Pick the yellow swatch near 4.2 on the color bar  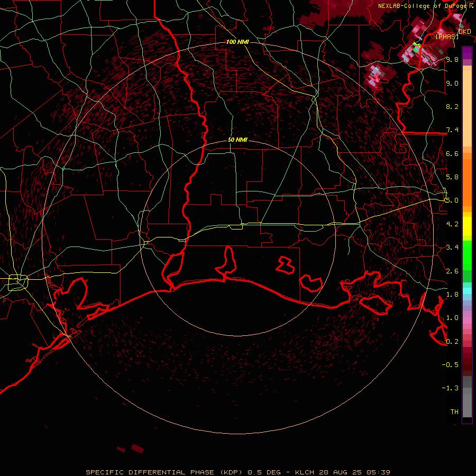467,226
